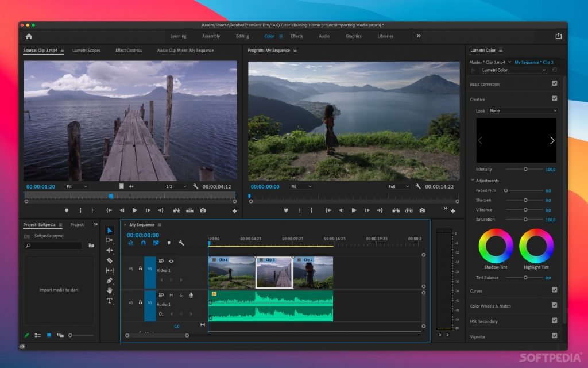Play the Source monitor clip
Viewport: 588px width, 368px height.
[134, 210]
